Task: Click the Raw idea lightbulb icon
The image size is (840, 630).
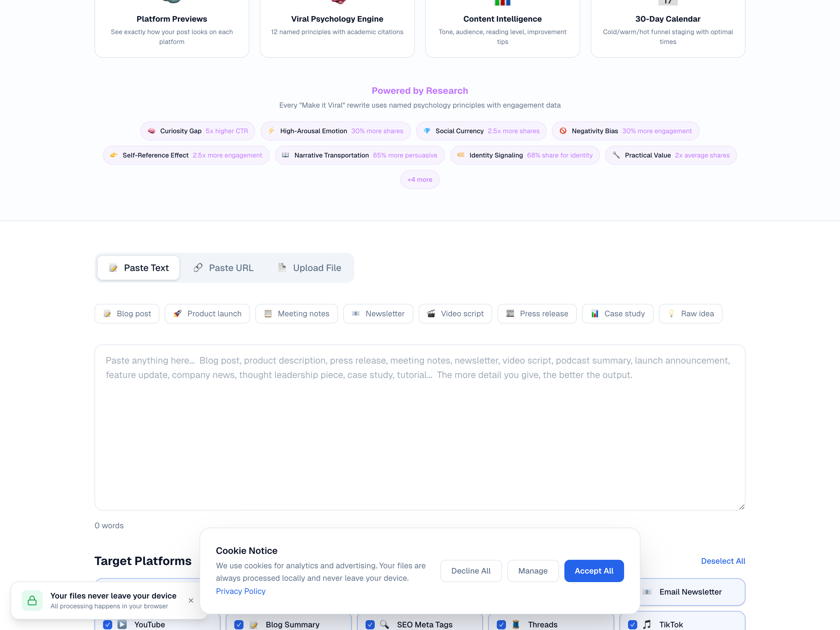Action: tap(671, 313)
